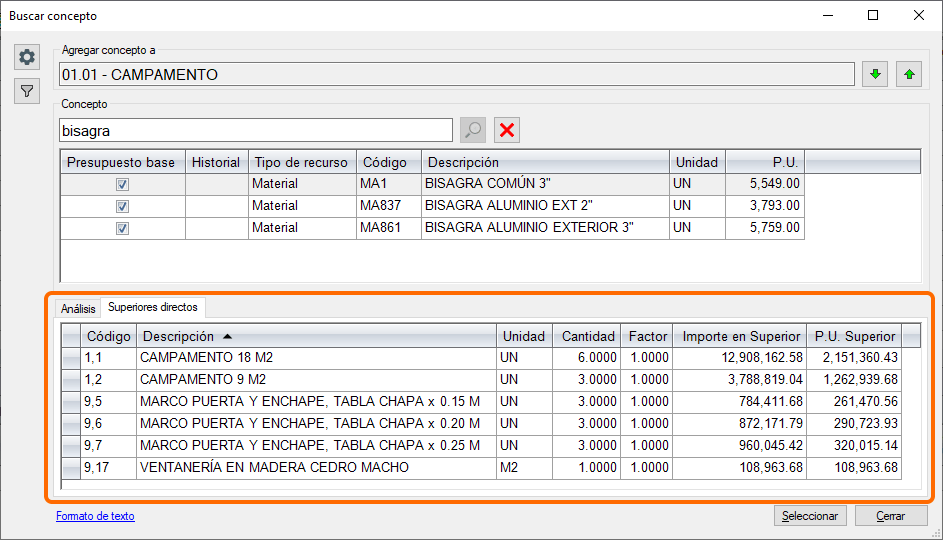Clear search with the red X icon
Screen dimensions: 943x540
click(507, 130)
